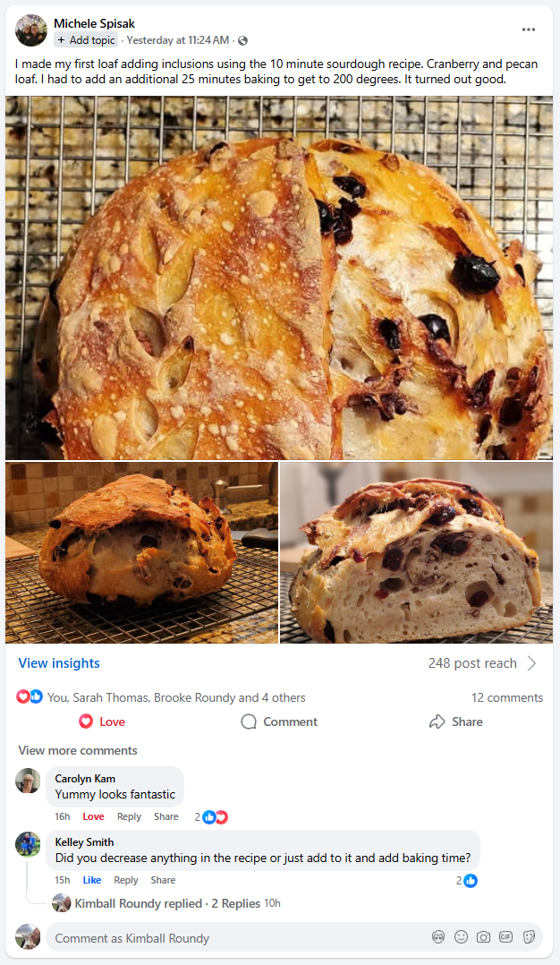The image size is (560, 965).
Task: Open post reach details chevron
Action: tap(531, 663)
